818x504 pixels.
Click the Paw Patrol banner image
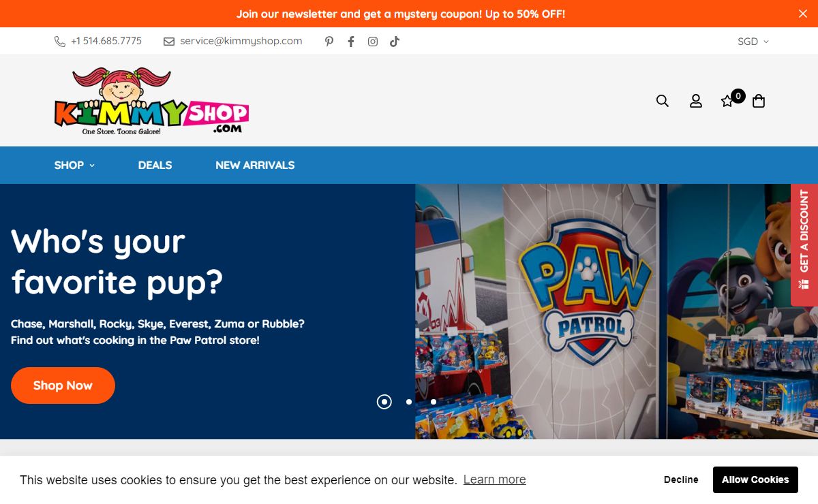tap(616, 311)
